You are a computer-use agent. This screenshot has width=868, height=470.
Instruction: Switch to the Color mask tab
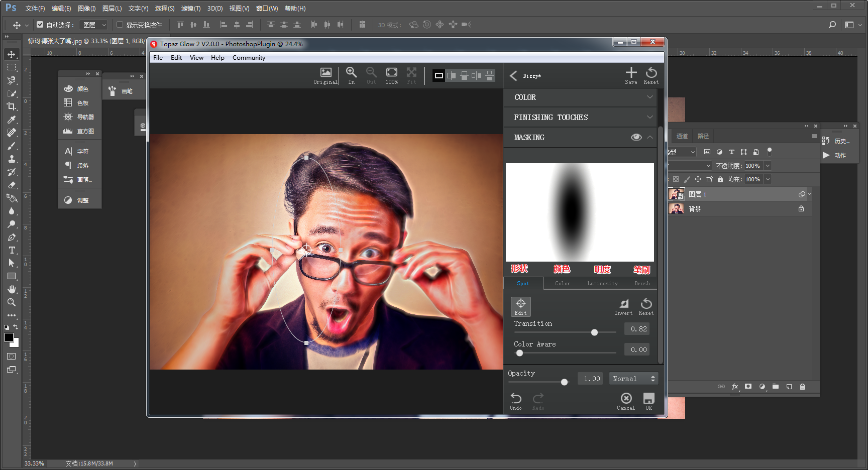point(563,283)
